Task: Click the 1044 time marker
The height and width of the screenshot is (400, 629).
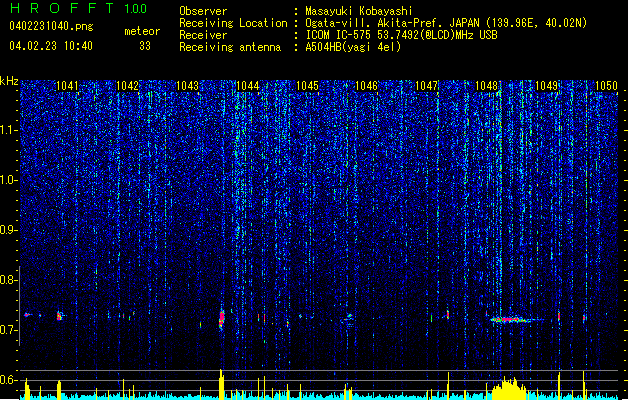Action: pos(248,86)
